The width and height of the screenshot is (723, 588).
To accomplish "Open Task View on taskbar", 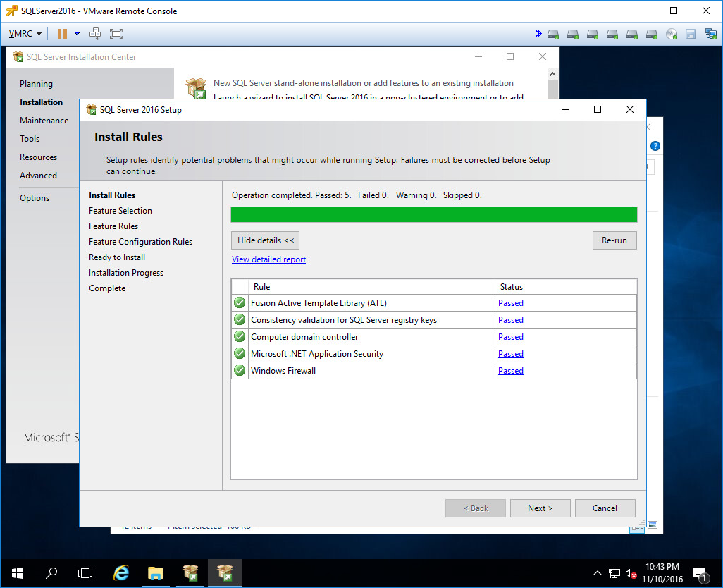I will pos(85,573).
